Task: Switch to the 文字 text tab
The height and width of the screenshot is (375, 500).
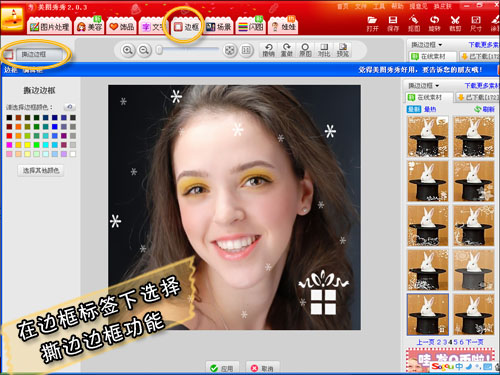Action: coord(152,27)
